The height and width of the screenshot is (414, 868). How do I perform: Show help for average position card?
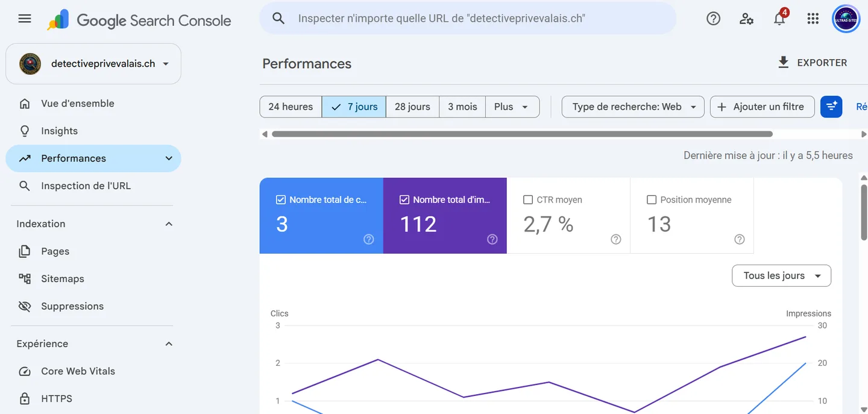pyautogui.click(x=740, y=239)
